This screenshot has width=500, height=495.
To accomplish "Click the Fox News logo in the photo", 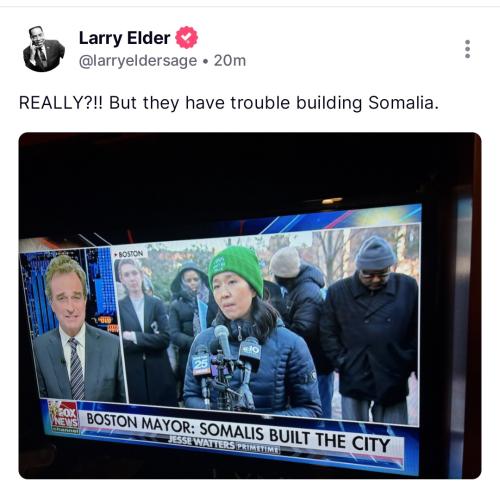I will coord(64,417).
